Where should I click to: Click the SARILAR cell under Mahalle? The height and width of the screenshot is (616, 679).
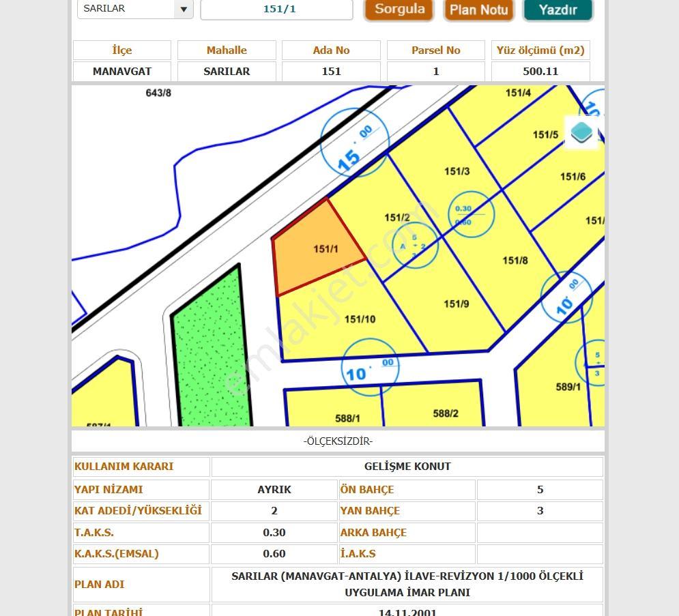(x=227, y=72)
